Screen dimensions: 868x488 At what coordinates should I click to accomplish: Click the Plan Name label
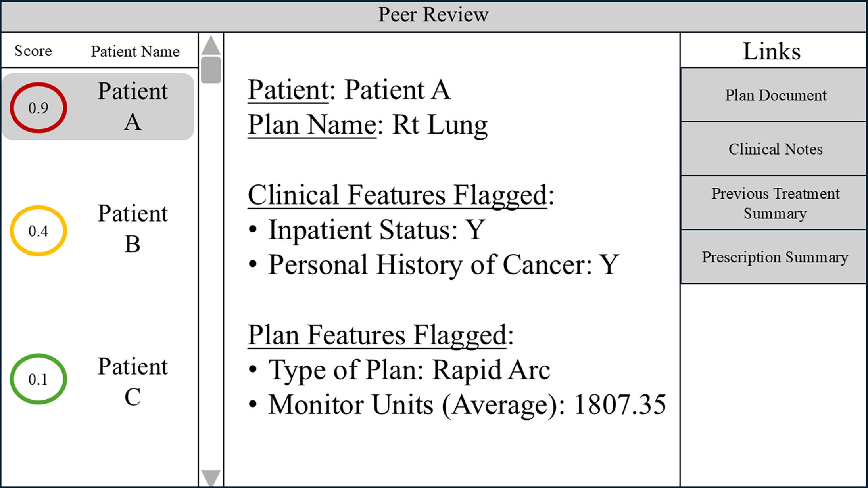pos(312,125)
